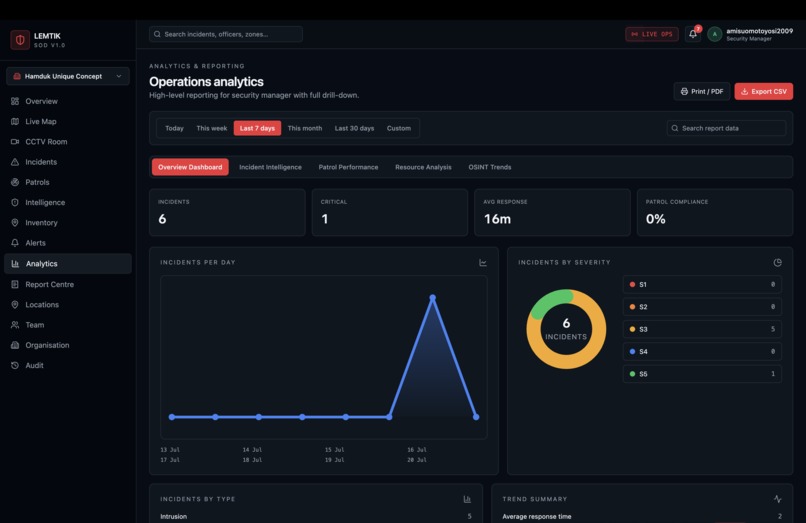Click the user avatar circle 'A'
806x523 pixels.
tap(715, 34)
